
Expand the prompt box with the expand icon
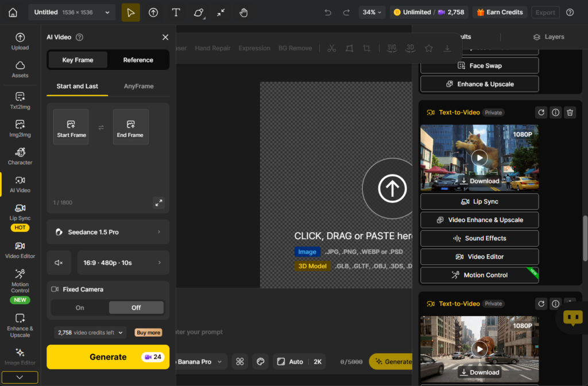click(158, 202)
